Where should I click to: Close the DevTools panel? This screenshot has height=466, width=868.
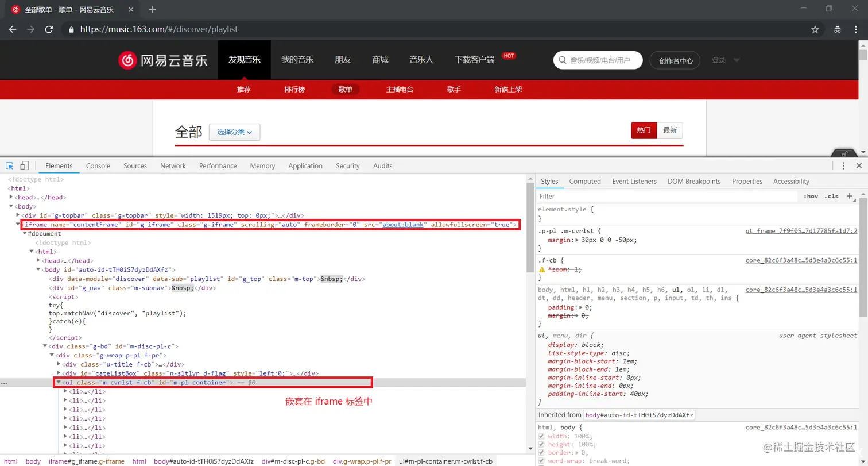[x=859, y=165]
